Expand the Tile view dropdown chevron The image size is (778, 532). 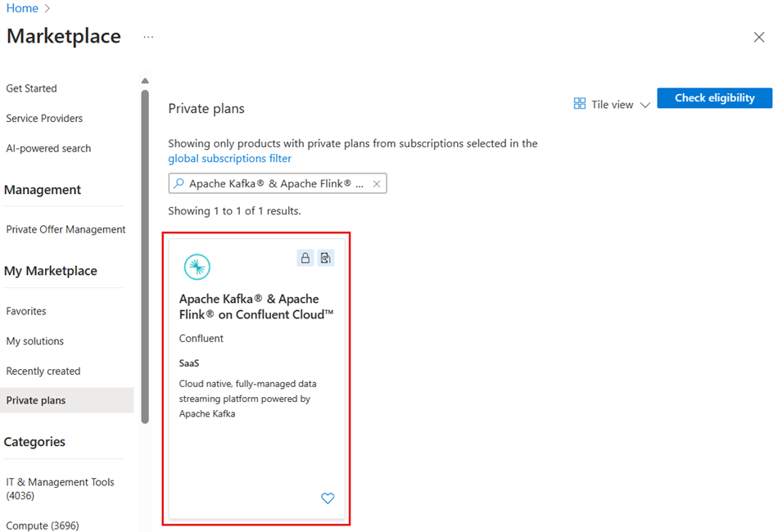click(645, 105)
